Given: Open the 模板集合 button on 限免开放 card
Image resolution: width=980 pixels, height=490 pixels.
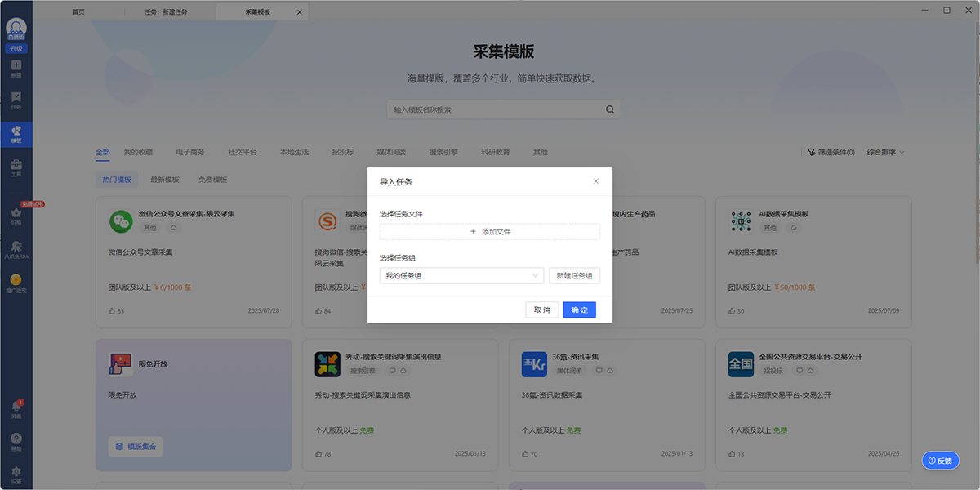Looking at the screenshot, I should (x=136, y=447).
